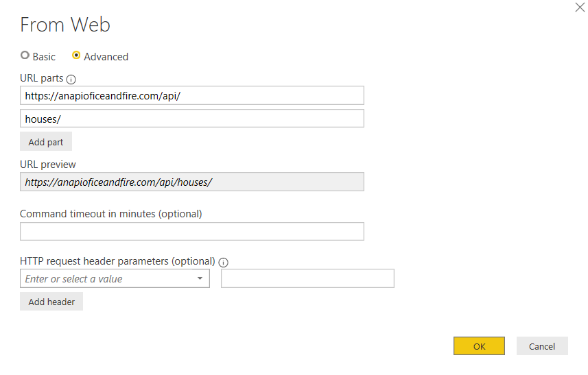Click the 'houses/' URL part field
The image size is (588, 375).
click(191, 119)
